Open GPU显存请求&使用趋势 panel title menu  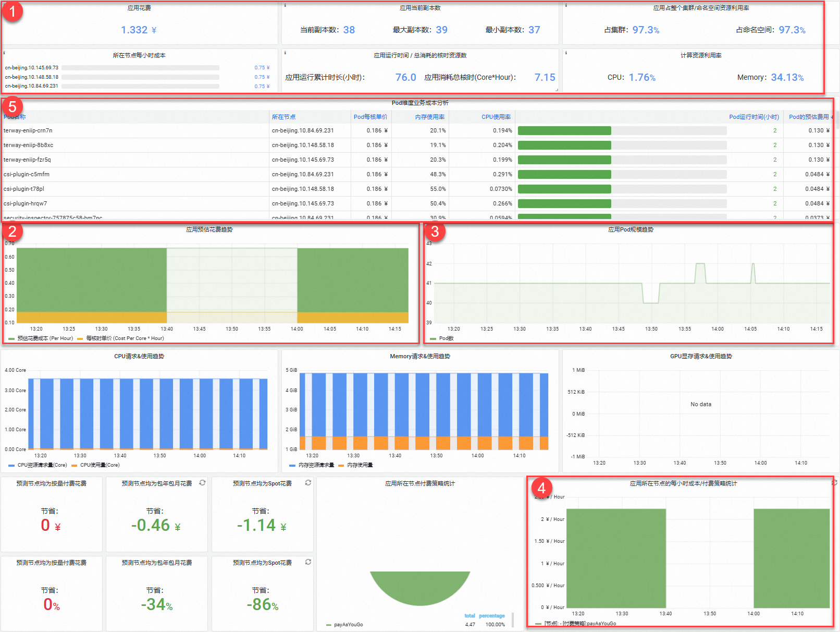pos(701,357)
